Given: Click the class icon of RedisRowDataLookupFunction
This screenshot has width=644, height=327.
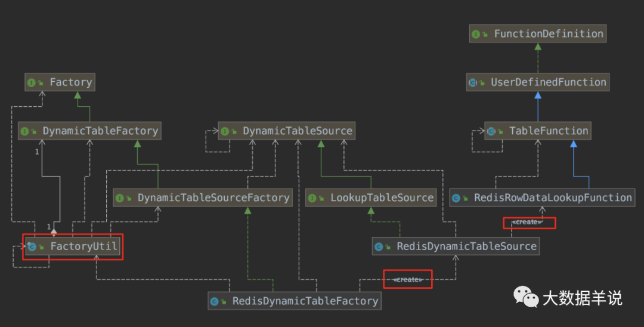Looking at the screenshot, I should tap(456, 199).
